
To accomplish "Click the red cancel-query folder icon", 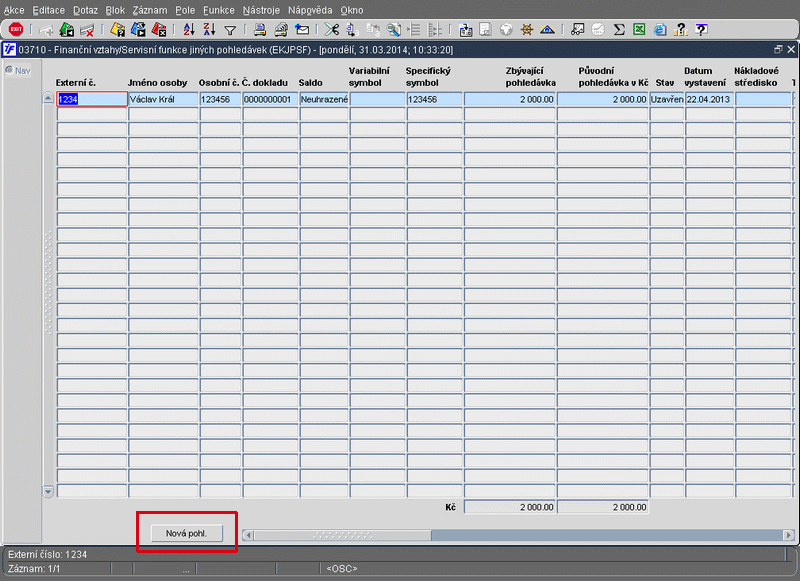I will point(159,30).
